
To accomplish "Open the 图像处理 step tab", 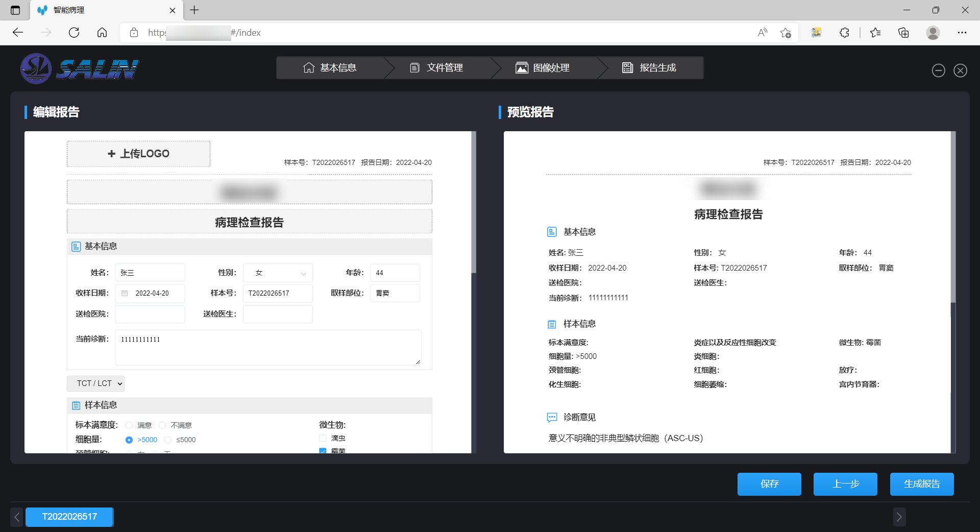I will [x=543, y=68].
